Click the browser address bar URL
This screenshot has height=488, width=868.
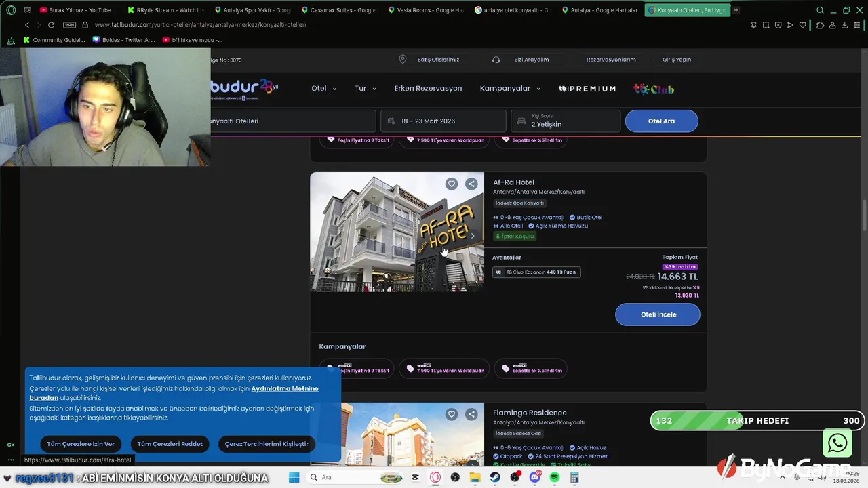tap(200, 25)
